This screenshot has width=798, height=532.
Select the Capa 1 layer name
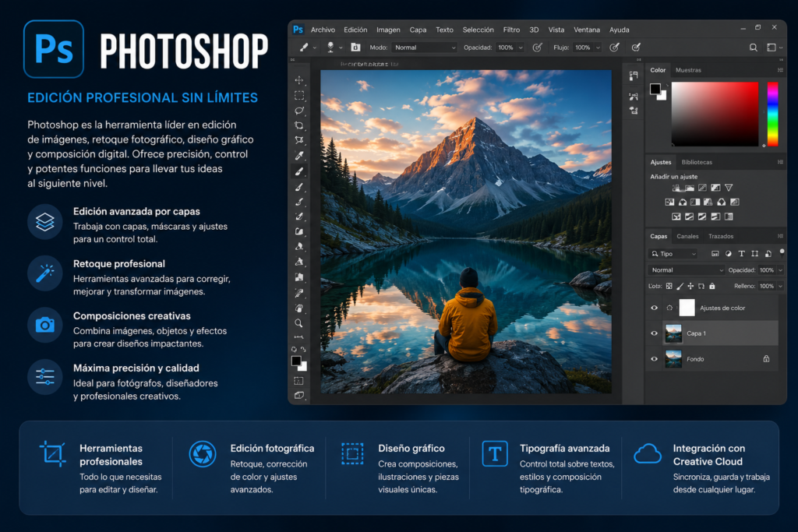[x=696, y=333]
